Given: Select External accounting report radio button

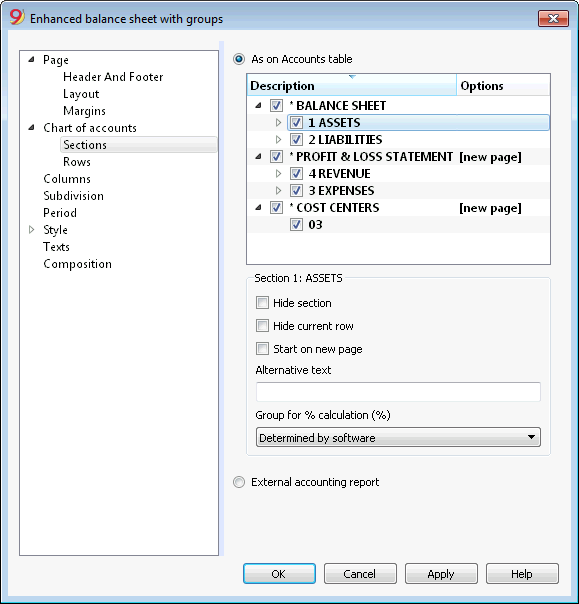Looking at the screenshot, I should click(x=239, y=482).
